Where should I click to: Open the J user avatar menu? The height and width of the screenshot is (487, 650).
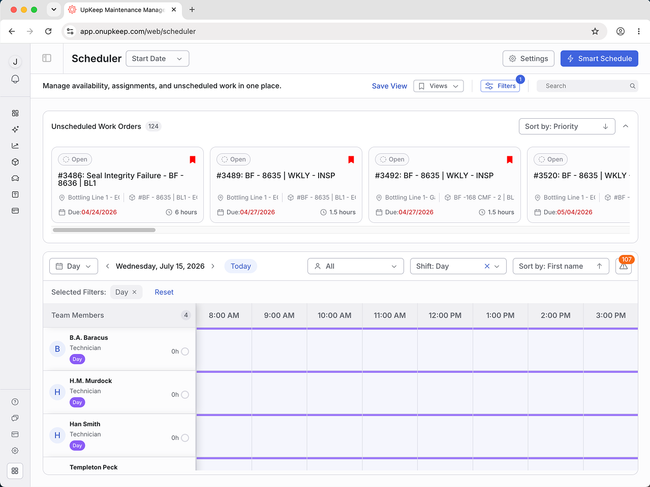(15, 62)
